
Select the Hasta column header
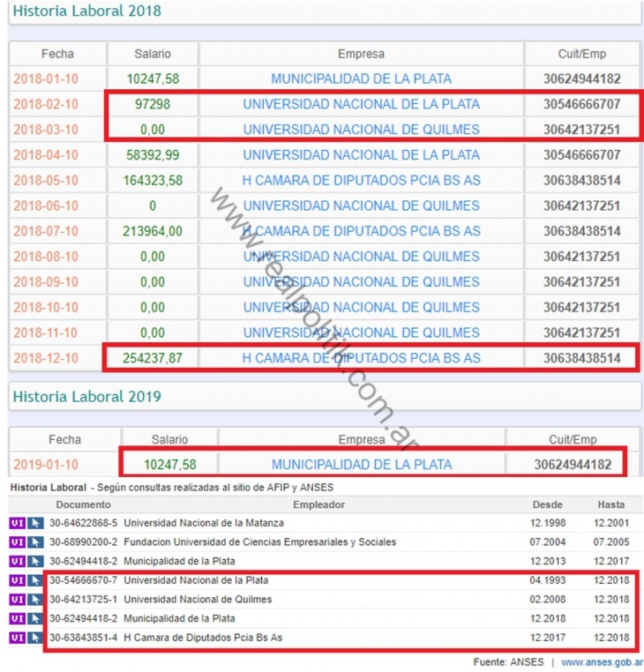click(x=611, y=504)
